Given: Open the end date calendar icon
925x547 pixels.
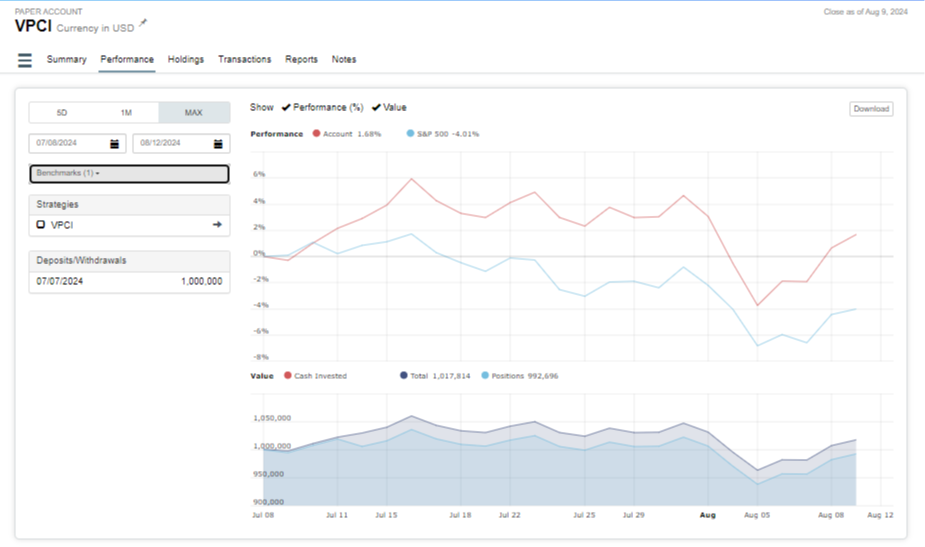Looking at the screenshot, I should (218, 143).
